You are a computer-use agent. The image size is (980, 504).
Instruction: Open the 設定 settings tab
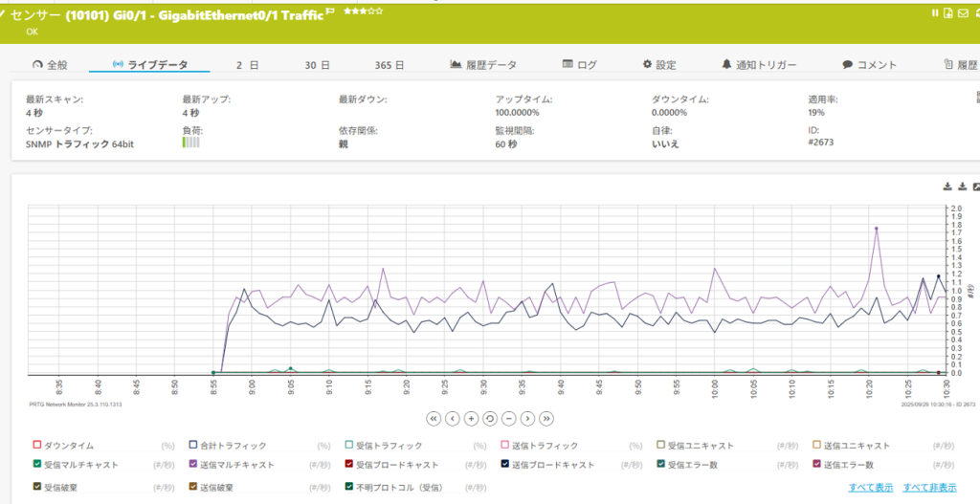click(x=659, y=65)
